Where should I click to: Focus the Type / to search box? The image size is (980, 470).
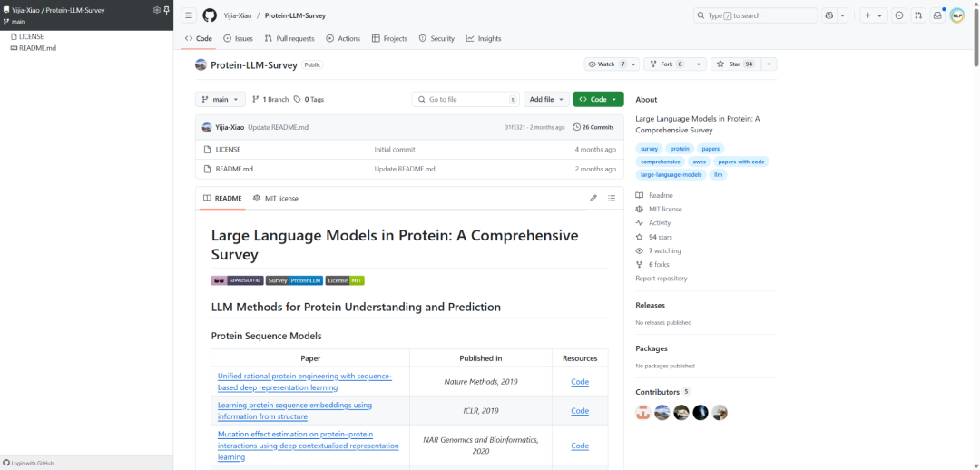point(756,15)
